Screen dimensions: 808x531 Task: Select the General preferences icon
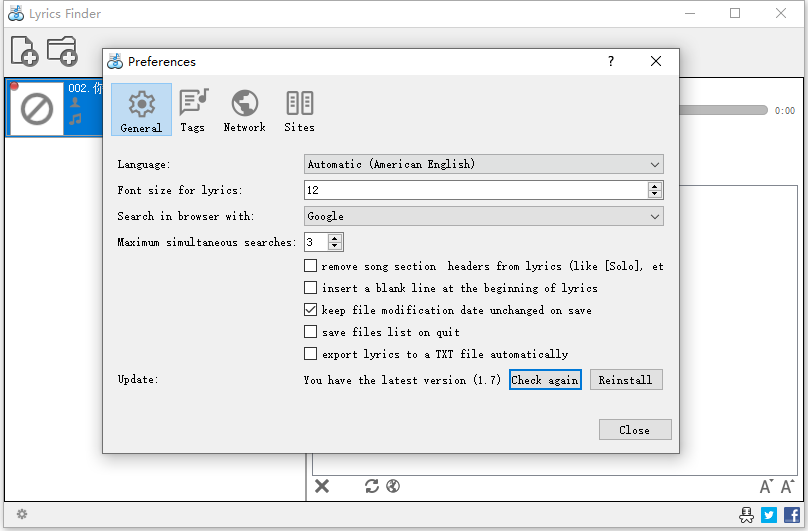[x=141, y=110]
